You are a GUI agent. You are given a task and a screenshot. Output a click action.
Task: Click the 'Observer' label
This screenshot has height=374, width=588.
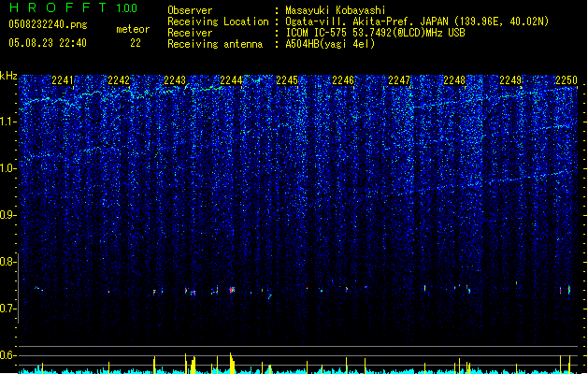(x=190, y=10)
